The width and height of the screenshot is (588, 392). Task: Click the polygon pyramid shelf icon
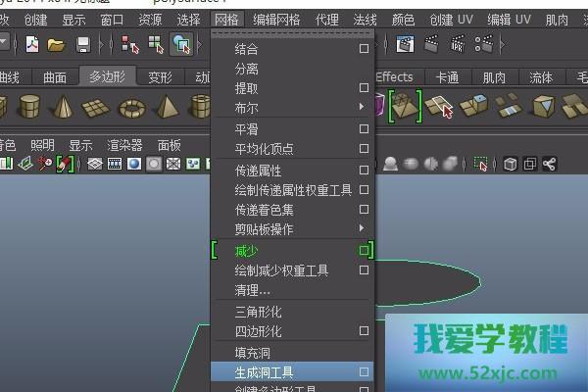165,106
